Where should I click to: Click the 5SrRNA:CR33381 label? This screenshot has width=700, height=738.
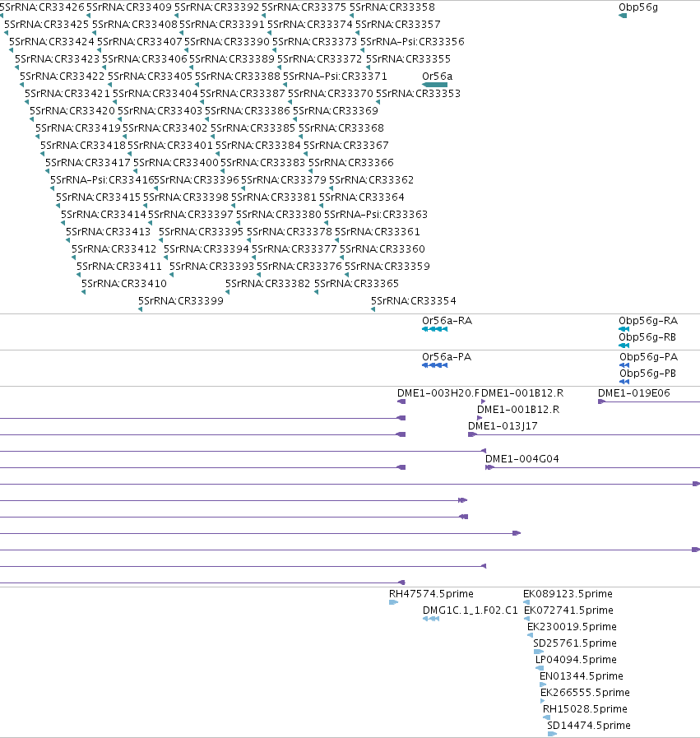coord(274,197)
